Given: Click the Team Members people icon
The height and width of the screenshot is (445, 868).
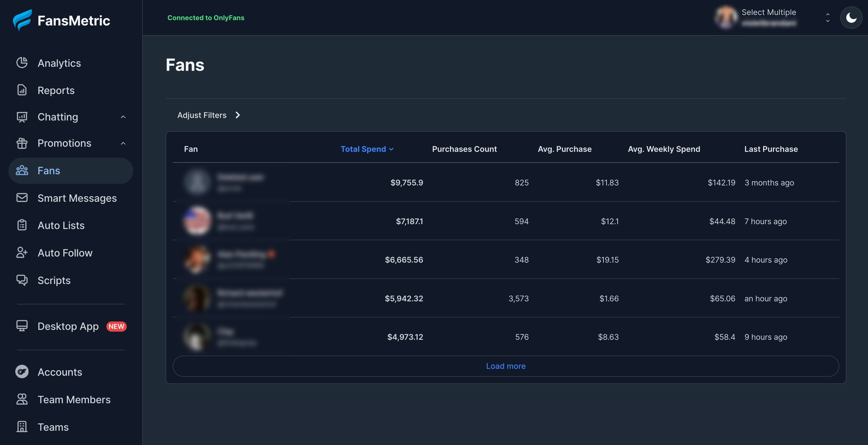Looking at the screenshot, I should tap(22, 399).
